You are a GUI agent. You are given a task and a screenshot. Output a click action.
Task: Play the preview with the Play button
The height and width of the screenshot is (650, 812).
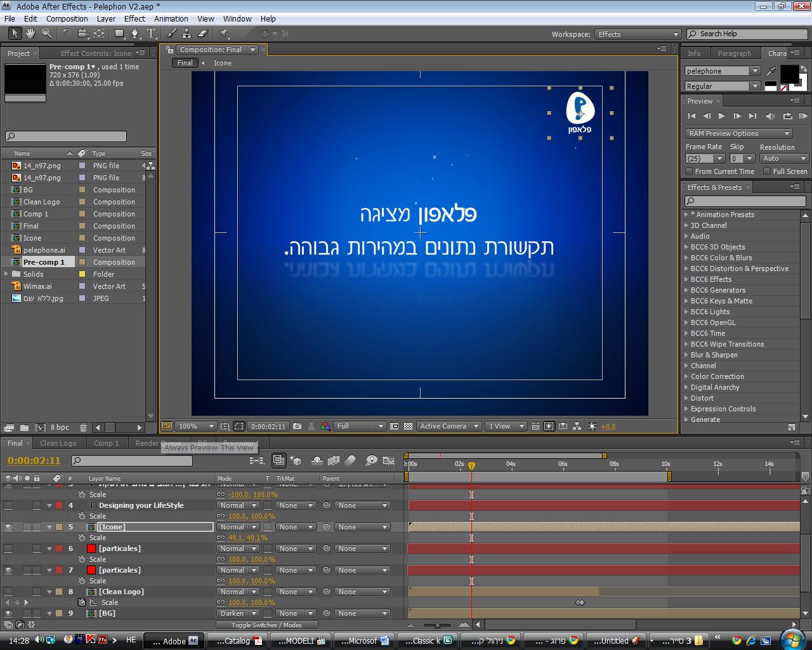(x=722, y=116)
